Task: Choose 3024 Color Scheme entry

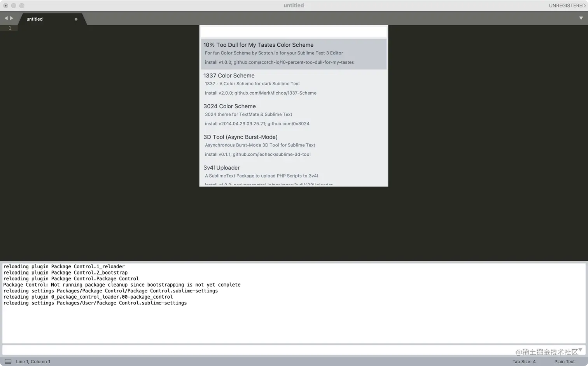Action: pyautogui.click(x=294, y=115)
